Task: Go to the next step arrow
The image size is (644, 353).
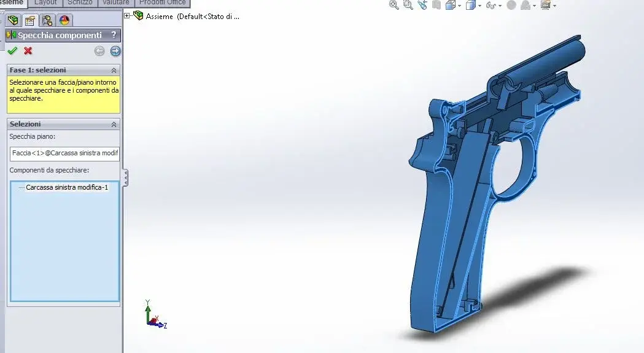Action: pos(115,51)
